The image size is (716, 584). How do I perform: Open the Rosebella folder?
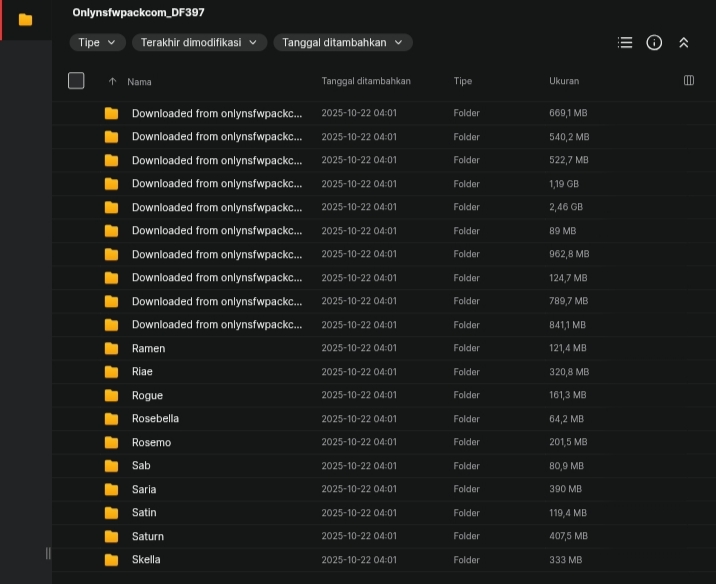[155, 419]
